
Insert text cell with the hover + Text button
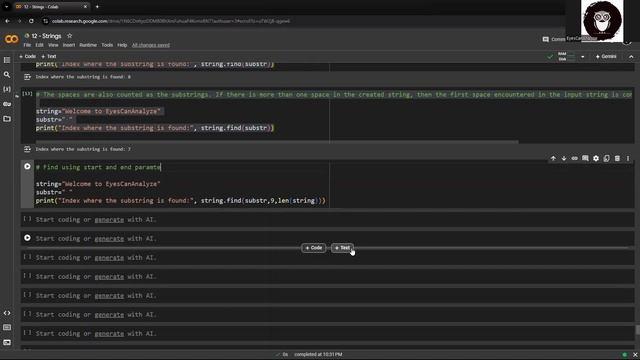point(342,248)
